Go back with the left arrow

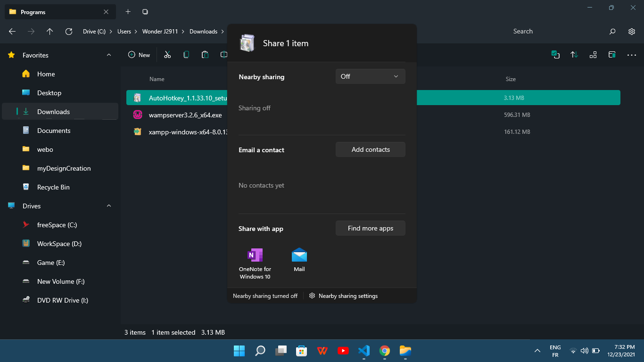12,32
